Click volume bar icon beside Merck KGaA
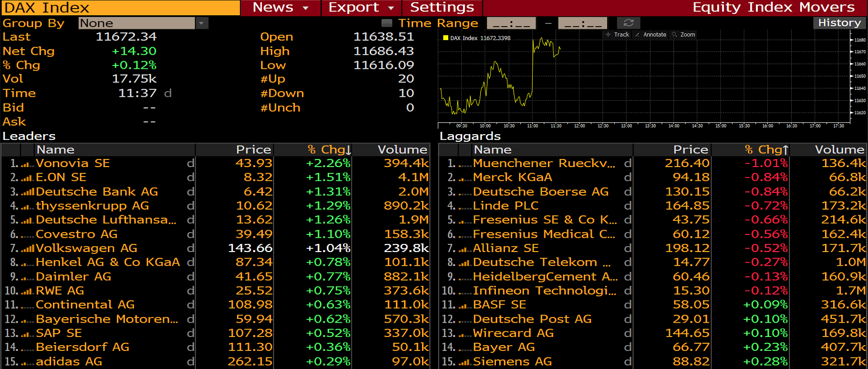The width and height of the screenshot is (868, 369). (465, 178)
